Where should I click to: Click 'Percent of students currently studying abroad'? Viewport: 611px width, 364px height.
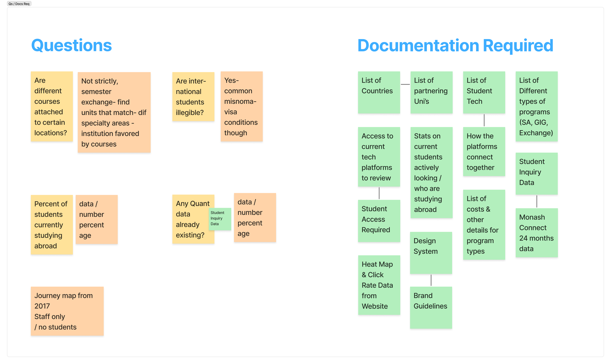52,225
